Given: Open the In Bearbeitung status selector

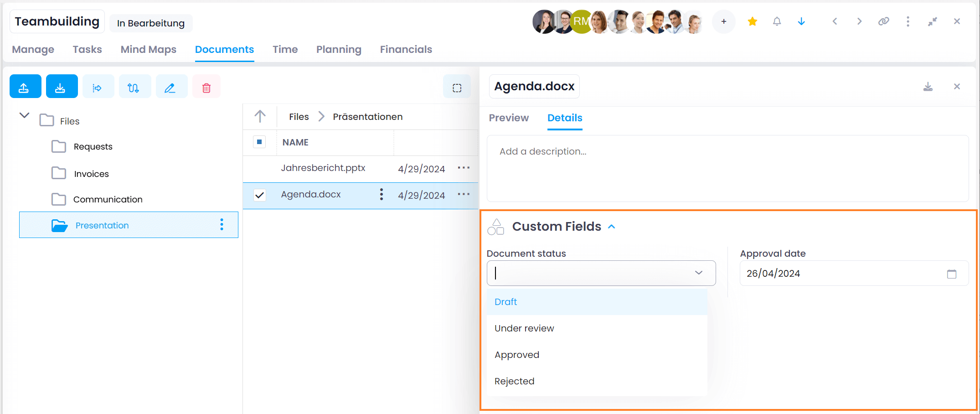Looking at the screenshot, I should click(151, 23).
